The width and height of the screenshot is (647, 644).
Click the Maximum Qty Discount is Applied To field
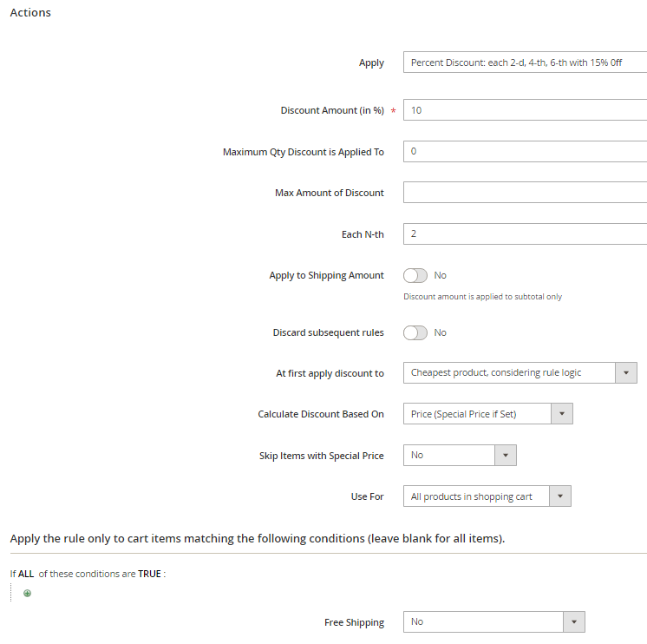[x=525, y=151]
